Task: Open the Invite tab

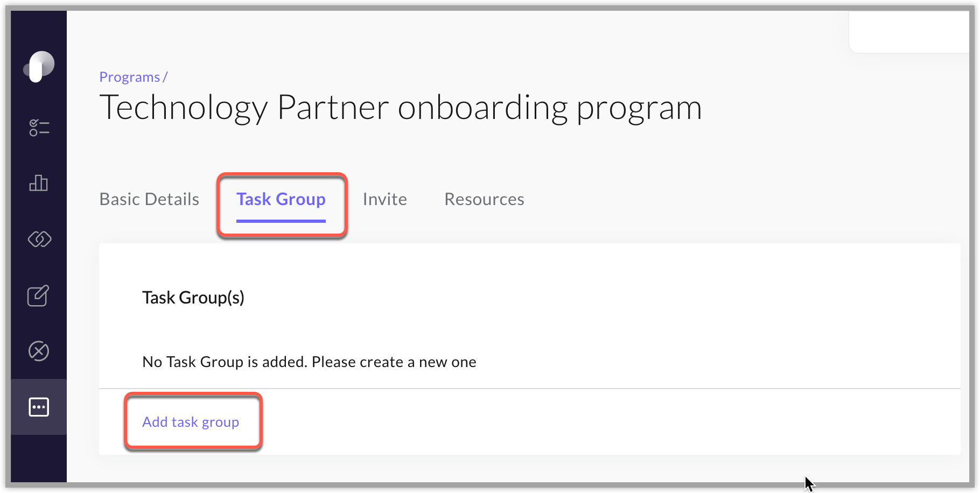Action: (x=384, y=199)
